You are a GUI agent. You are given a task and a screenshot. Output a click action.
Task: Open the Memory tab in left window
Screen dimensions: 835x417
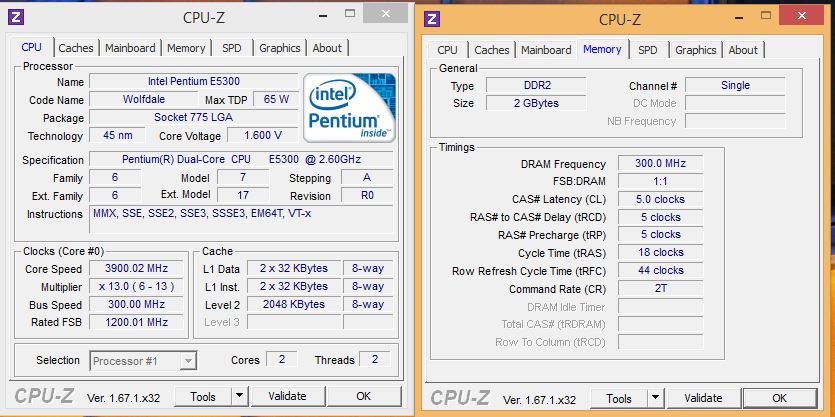point(186,48)
